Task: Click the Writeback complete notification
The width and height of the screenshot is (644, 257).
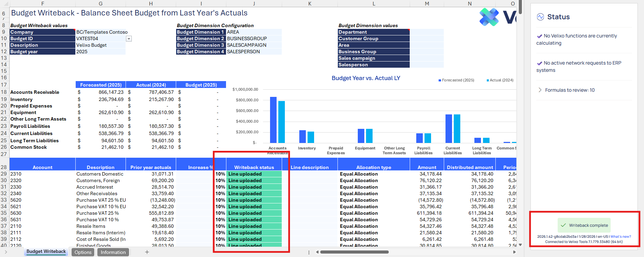Action: coord(584,225)
